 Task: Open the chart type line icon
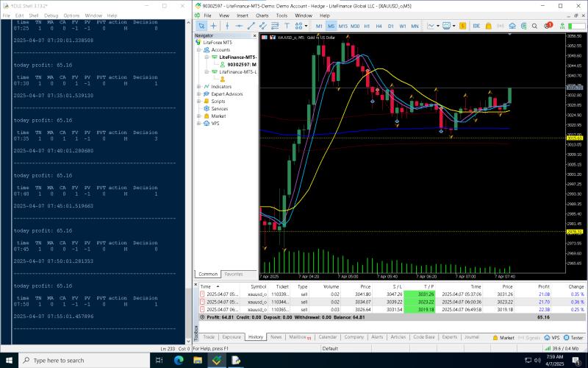click(x=431, y=26)
